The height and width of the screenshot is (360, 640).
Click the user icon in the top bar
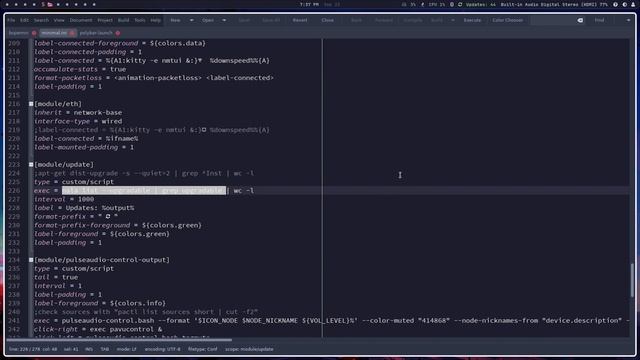tap(633, 4)
